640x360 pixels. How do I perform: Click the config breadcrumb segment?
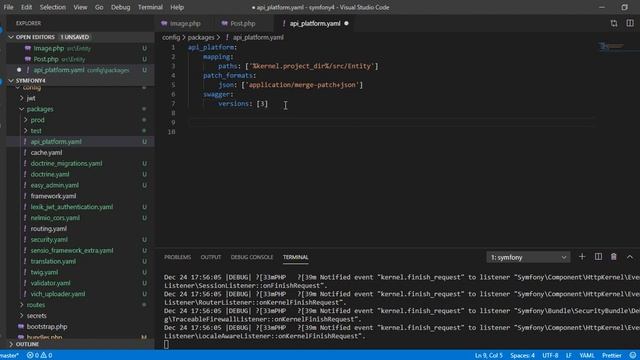(171, 38)
